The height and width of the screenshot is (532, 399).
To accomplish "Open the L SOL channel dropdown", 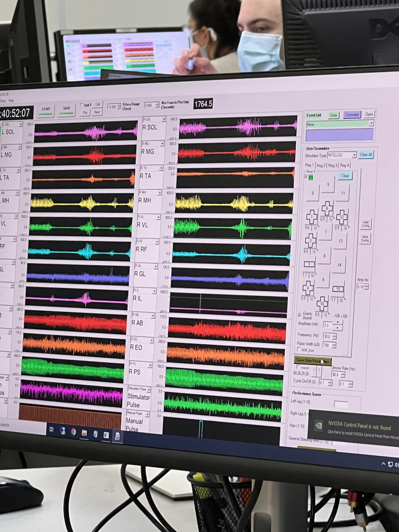I will click(21, 124).
